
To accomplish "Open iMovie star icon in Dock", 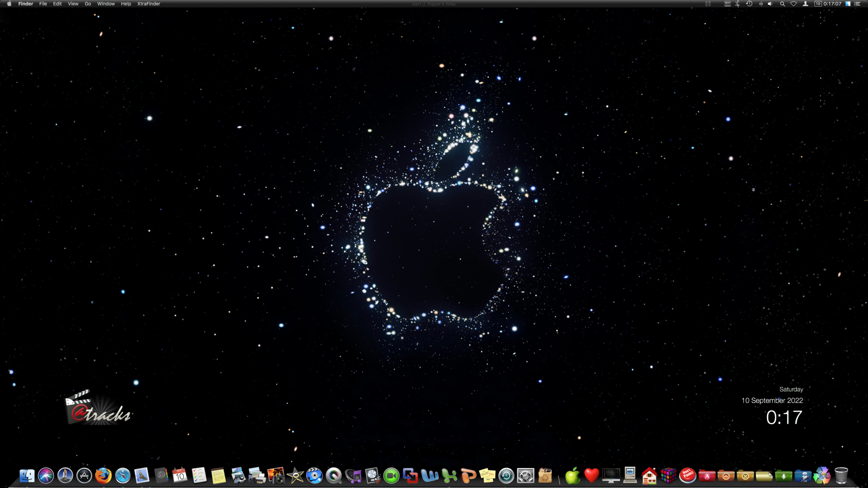I will [296, 476].
